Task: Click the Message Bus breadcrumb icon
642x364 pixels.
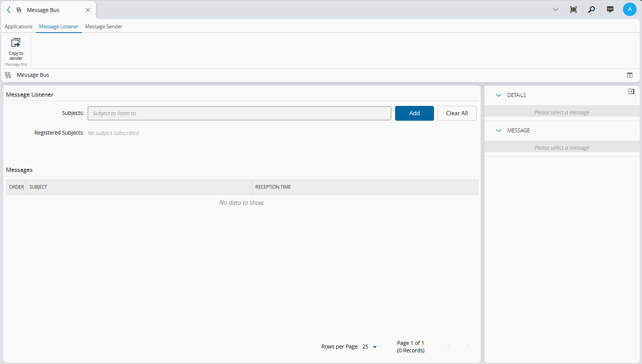Action: (x=8, y=75)
